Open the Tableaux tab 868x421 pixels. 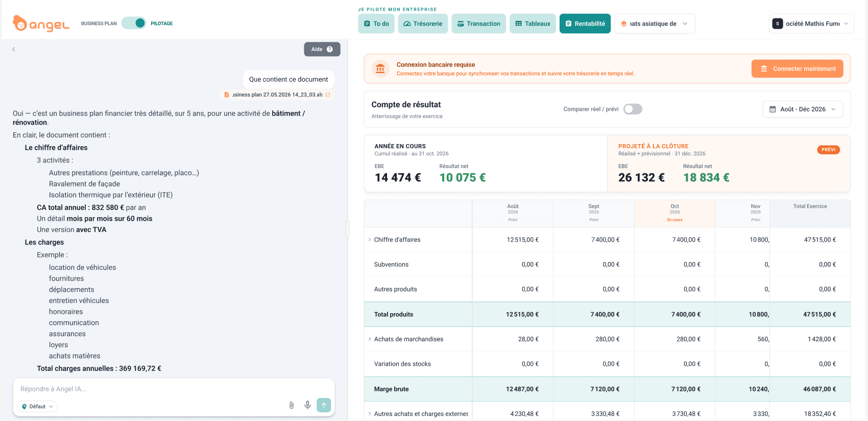pyautogui.click(x=533, y=24)
